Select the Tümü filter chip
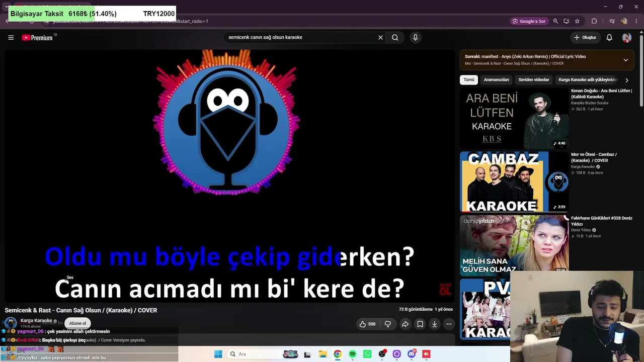This screenshot has width=644, height=362. click(x=468, y=80)
